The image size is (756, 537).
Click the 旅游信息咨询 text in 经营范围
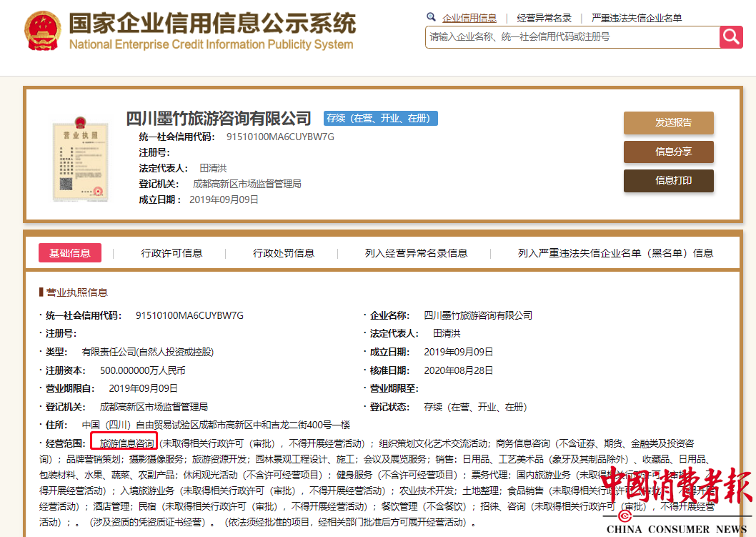tap(126, 443)
